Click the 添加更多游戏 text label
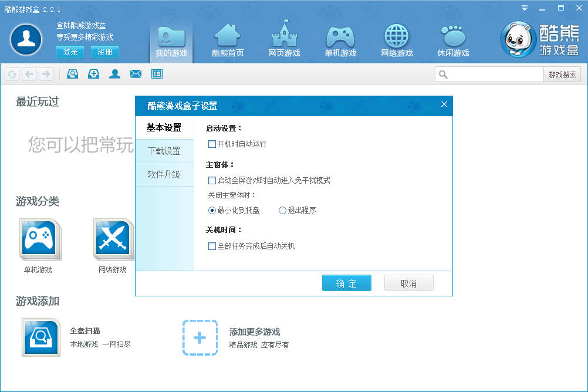 (255, 332)
